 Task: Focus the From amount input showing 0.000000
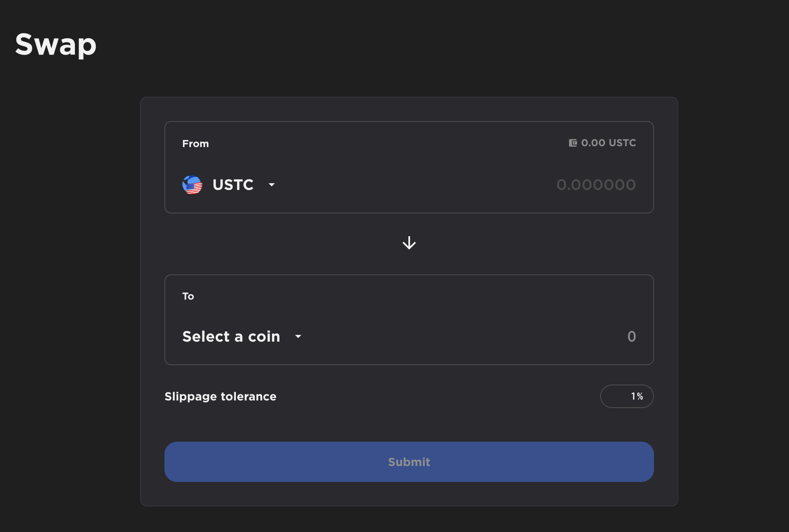(x=596, y=185)
